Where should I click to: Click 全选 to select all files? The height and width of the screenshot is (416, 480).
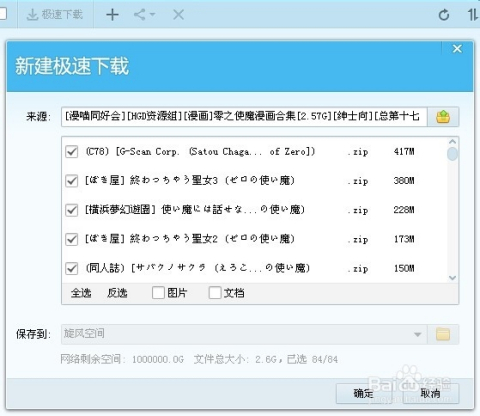[x=81, y=293]
